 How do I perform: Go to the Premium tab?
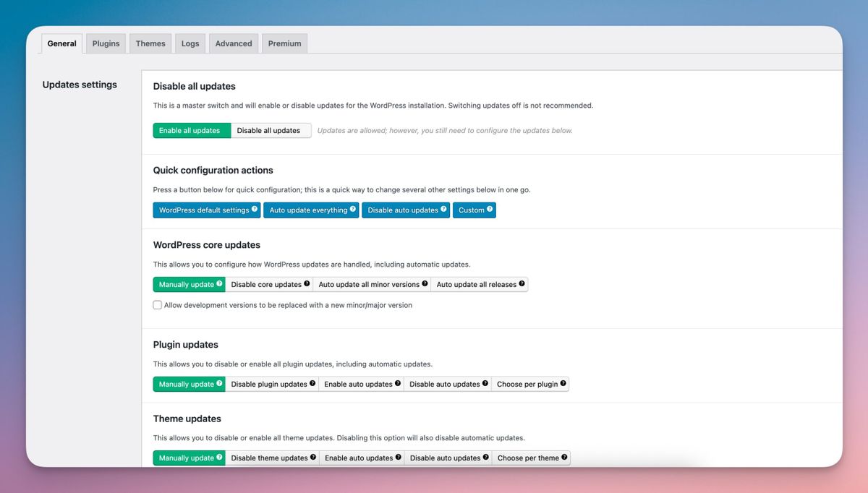click(x=284, y=43)
